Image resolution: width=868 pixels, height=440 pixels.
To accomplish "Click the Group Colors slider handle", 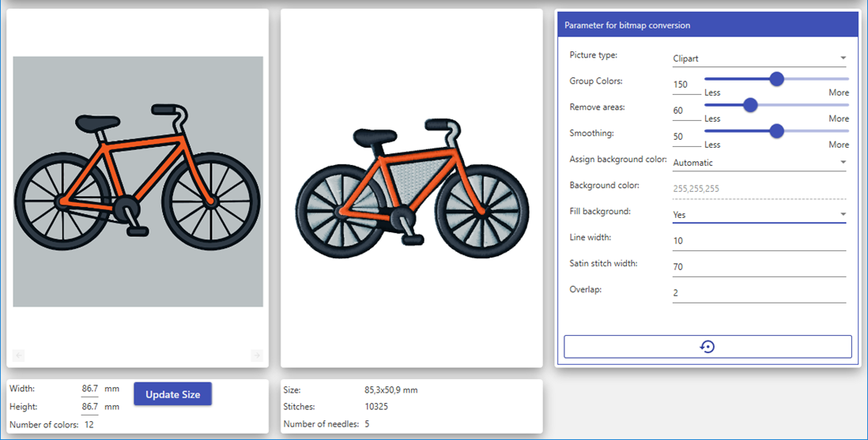I will click(x=776, y=79).
